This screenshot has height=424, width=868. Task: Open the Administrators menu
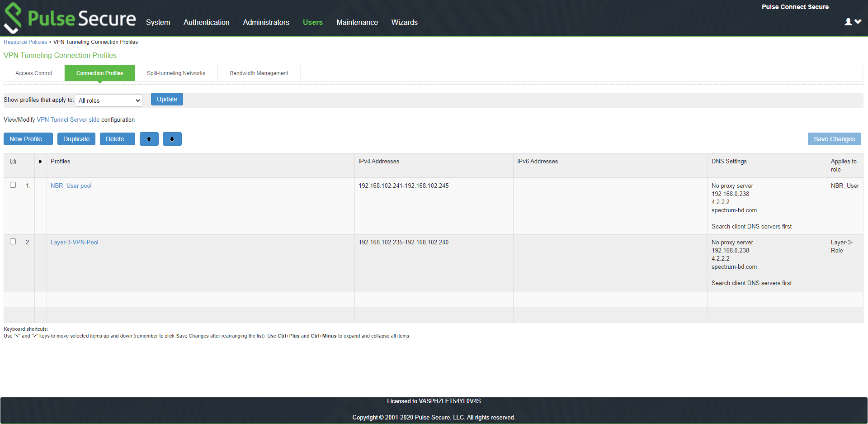pyautogui.click(x=266, y=22)
